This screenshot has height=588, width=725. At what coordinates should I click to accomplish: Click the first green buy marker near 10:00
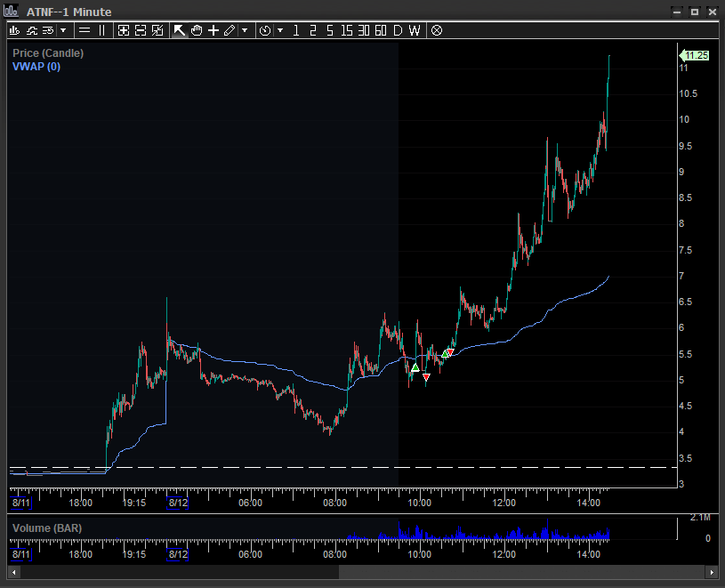(415, 367)
